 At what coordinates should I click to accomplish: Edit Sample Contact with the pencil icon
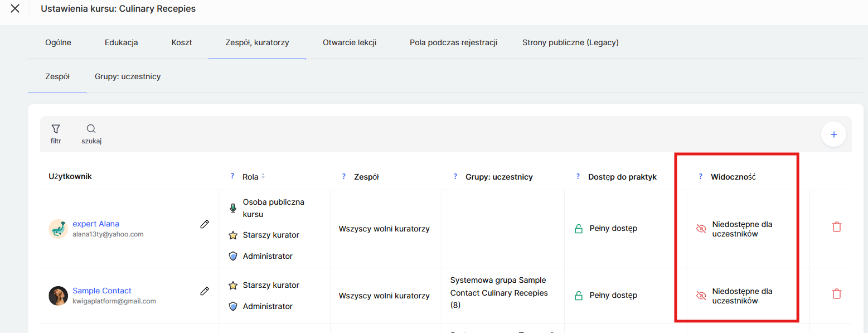pos(205,291)
